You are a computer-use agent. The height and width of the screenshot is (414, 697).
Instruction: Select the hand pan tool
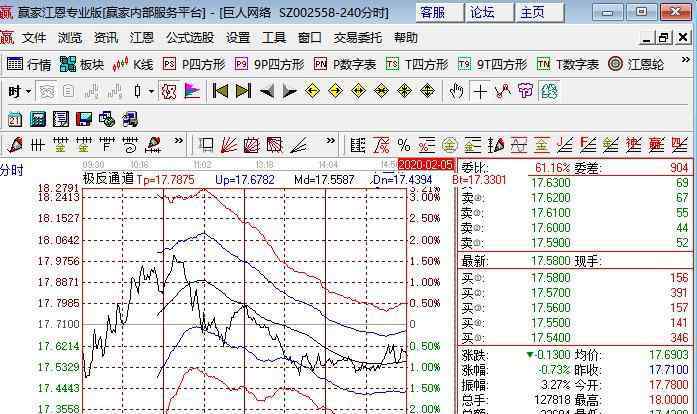(x=456, y=91)
